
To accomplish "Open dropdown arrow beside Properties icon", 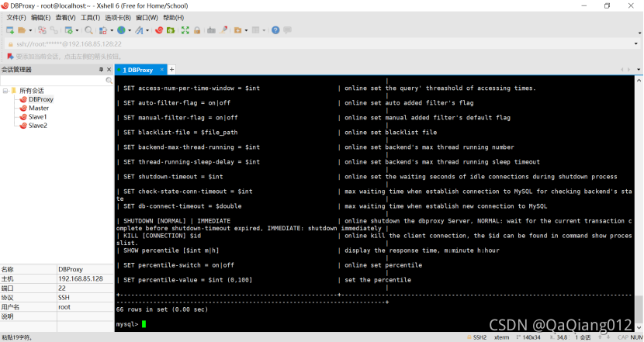I will pyautogui.click(x=77, y=30).
